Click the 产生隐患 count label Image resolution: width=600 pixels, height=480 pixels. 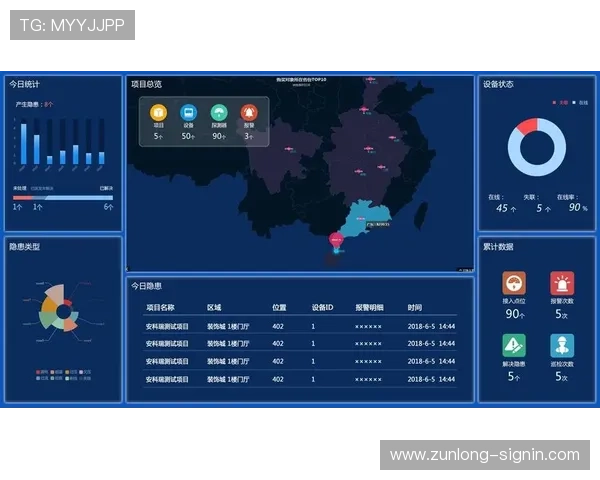[34, 104]
